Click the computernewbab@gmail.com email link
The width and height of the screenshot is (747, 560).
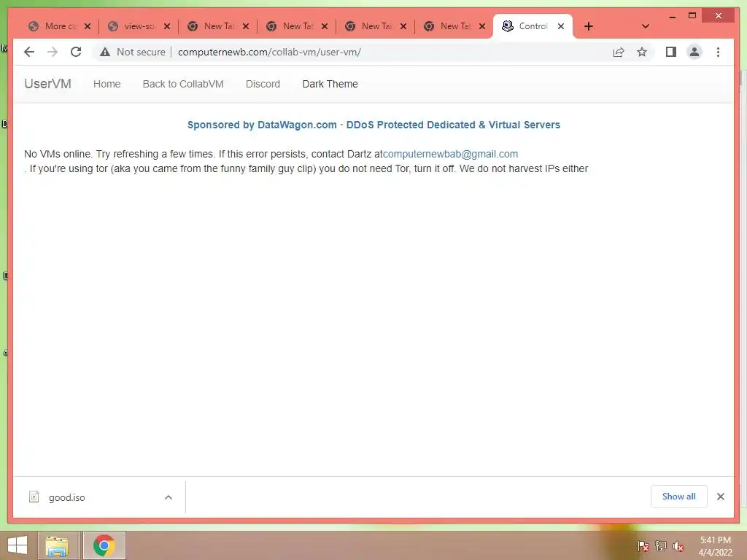tap(450, 154)
